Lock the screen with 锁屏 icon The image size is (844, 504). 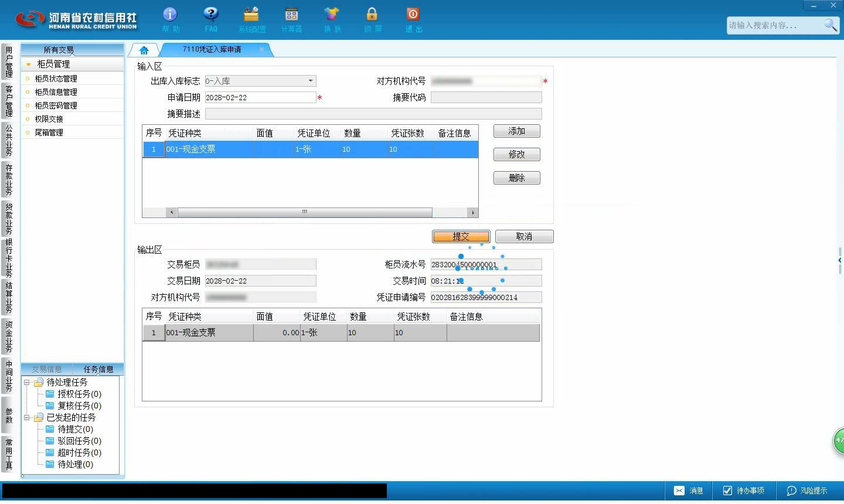click(x=372, y=19)
